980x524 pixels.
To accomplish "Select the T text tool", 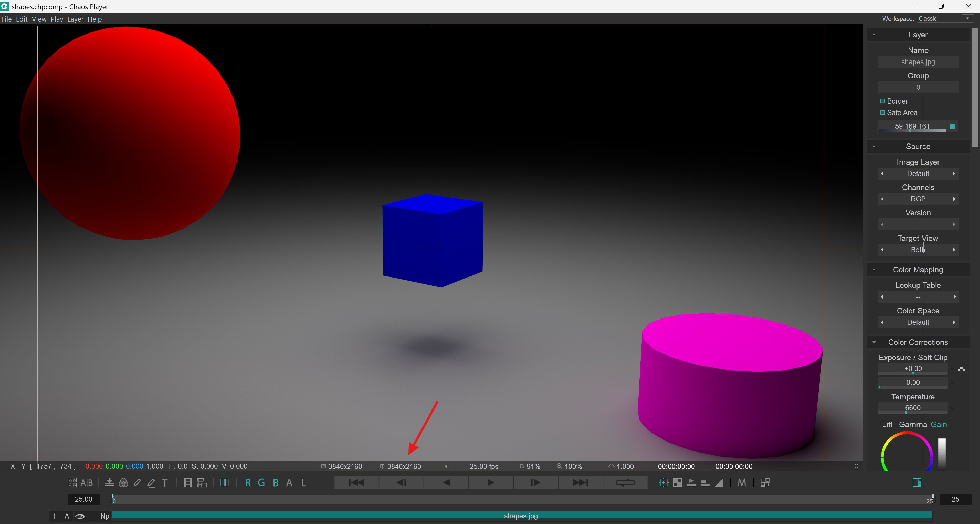I will [165, 483].
